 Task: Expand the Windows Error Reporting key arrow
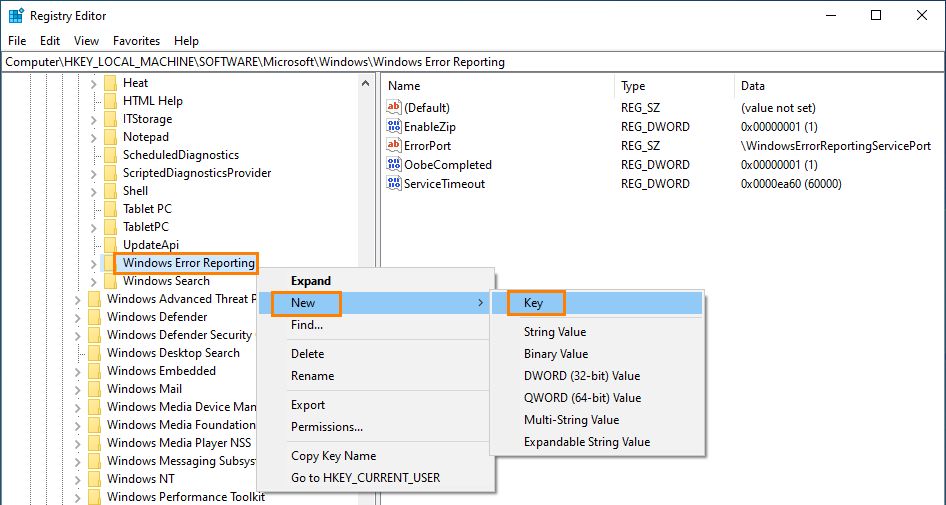tap(94, 264)
